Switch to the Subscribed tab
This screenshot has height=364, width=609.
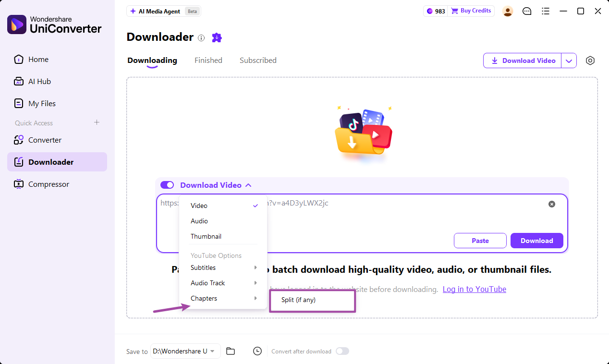258,61
